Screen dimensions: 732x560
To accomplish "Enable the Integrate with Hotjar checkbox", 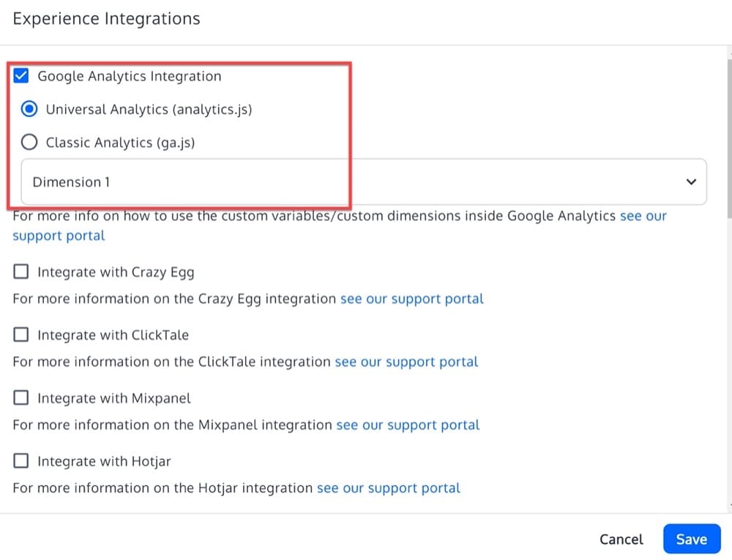I will pyautogui.click(x=20, y=461).
